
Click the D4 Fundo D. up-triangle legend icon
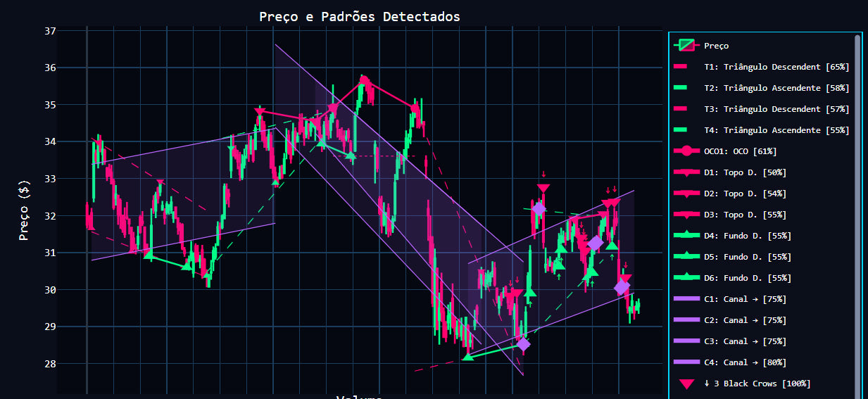[685, 236]
